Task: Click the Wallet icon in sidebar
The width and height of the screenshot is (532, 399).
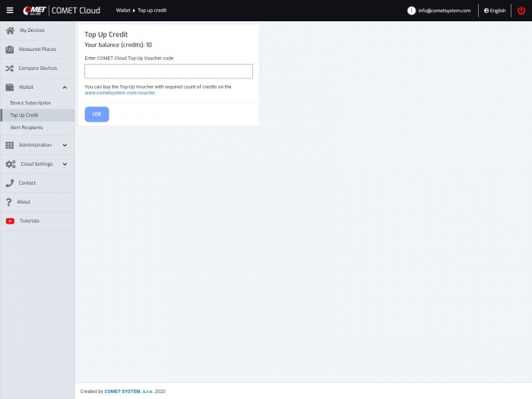Action: pos(10,87)
